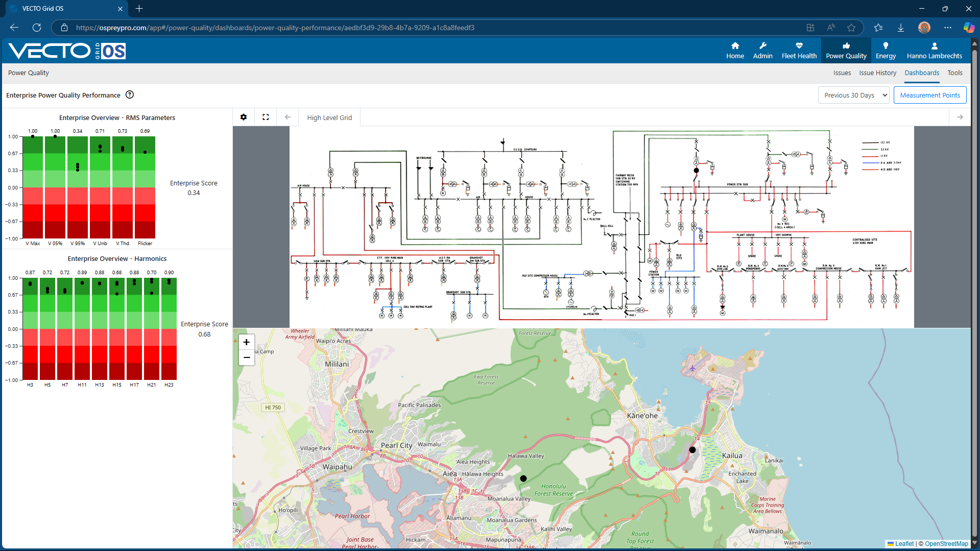Toggle fullscreen for the grid diagram
Image resolution: width=980 pixels, height=551 pixels.
[266, 117]
